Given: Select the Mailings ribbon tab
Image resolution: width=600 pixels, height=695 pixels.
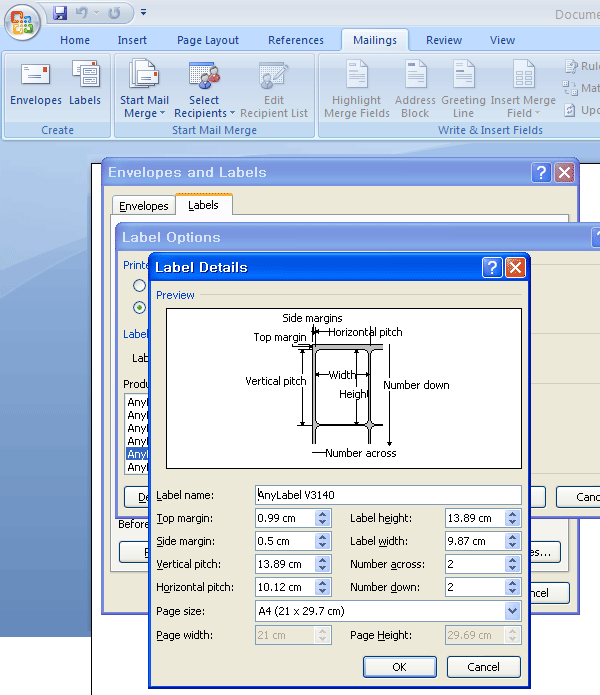Looking at the screenshot, I should (375, 40).
